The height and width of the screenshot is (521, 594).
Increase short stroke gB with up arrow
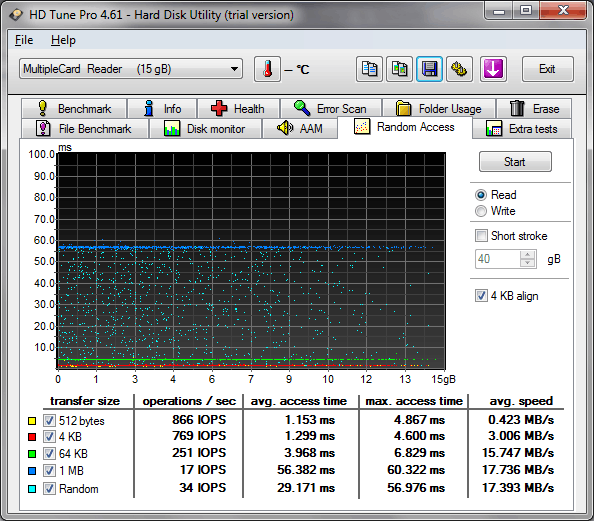528,255
